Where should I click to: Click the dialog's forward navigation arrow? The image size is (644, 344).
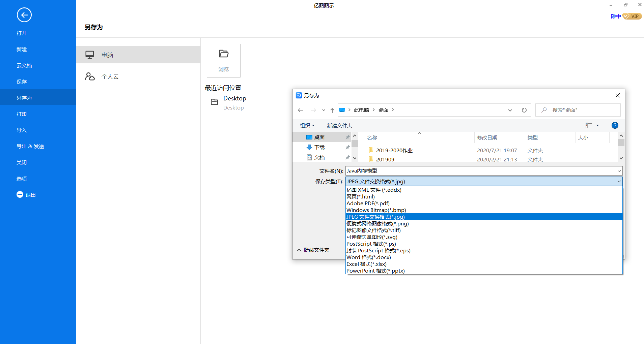pyautogui.click(x=313, y=110)
